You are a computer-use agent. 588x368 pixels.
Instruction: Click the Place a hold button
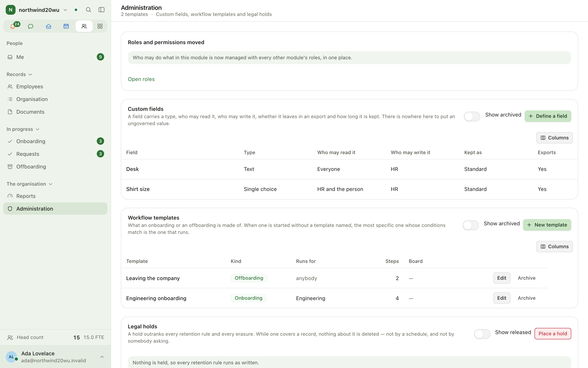(x=552, y=333)
